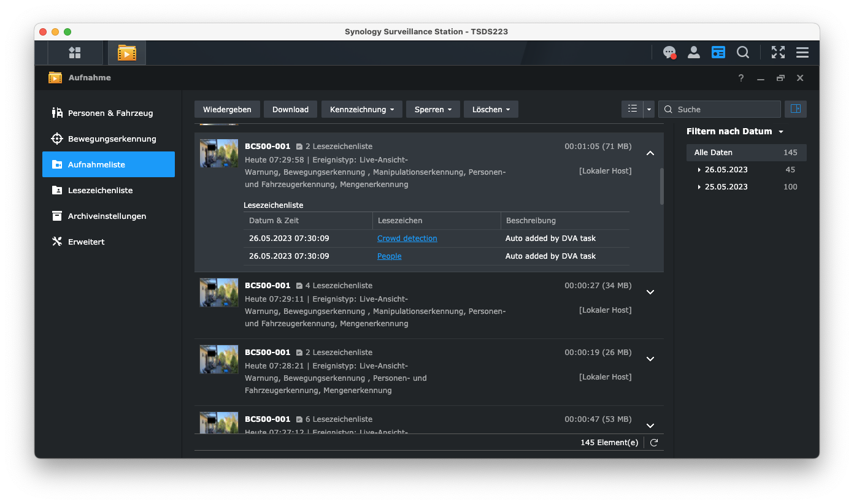Open the main menu grid icon
This screenshot has height=504, width=854.
point(75,53)
